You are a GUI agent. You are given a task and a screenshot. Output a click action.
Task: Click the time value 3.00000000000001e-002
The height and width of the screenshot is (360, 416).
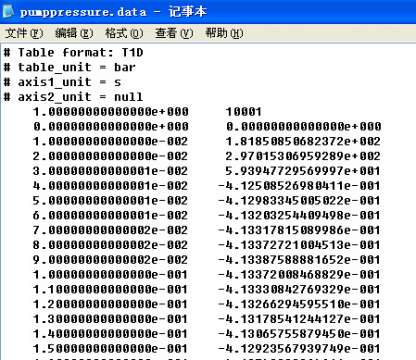click(x=111, y=171)
